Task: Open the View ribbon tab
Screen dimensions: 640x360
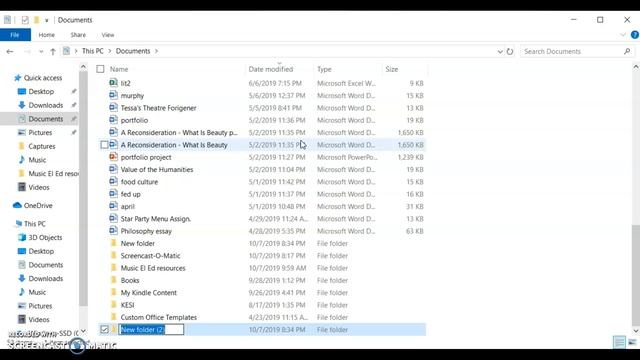Action: click(108, 35)
